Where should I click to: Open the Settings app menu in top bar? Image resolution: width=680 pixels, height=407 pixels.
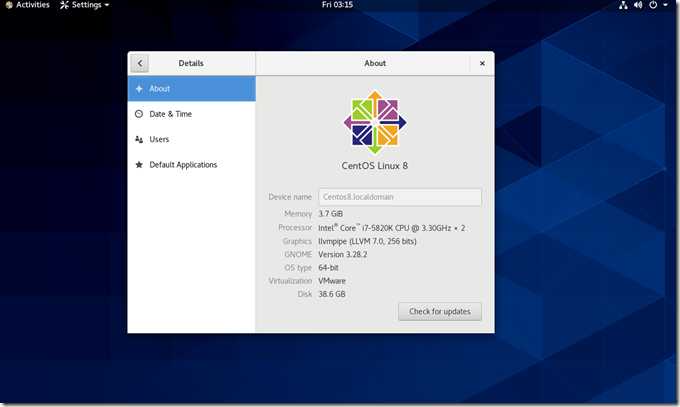(x=85, y=5)
